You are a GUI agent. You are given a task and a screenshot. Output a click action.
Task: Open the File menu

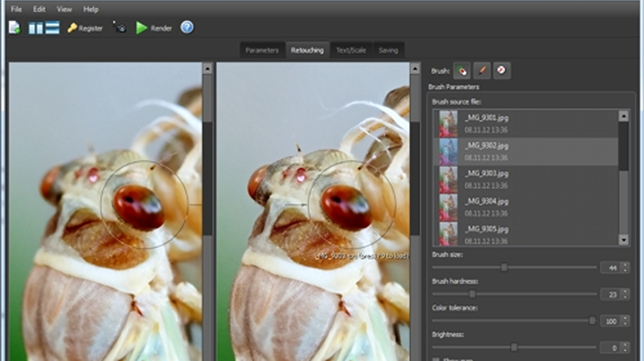17,9
